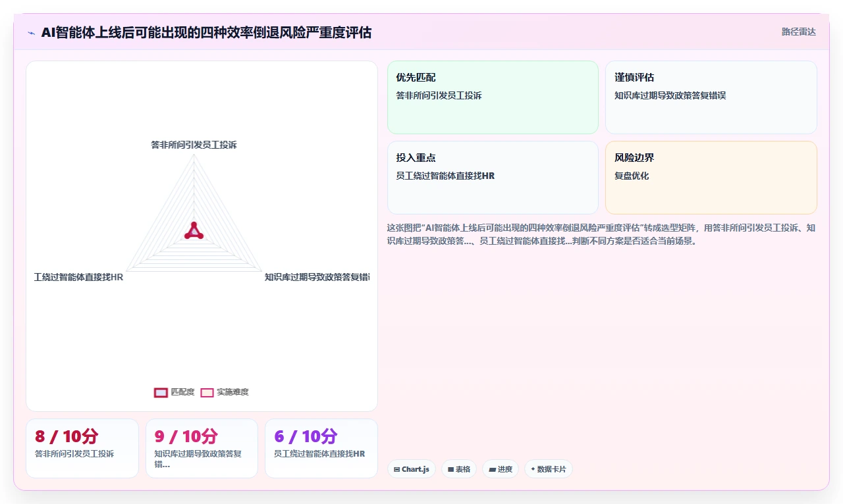Screen dimensions: 843x504
Task: Click the 实施难度 legend color box
Action: click(207, 392)
